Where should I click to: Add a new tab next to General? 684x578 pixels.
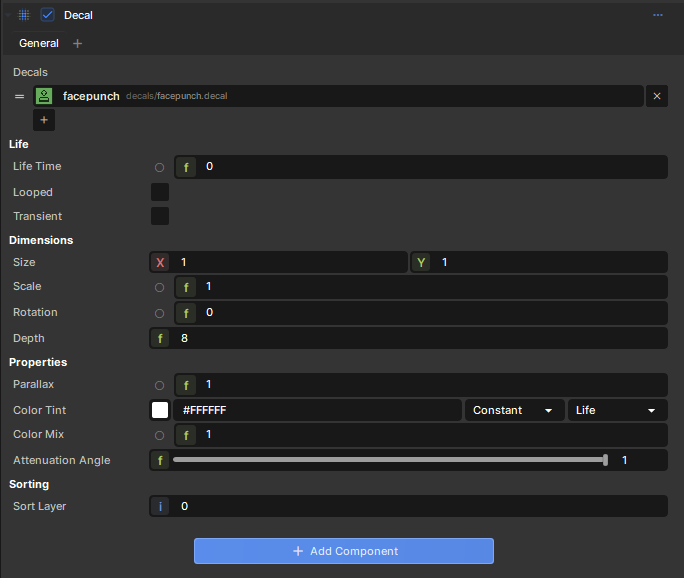coord(78,43)
